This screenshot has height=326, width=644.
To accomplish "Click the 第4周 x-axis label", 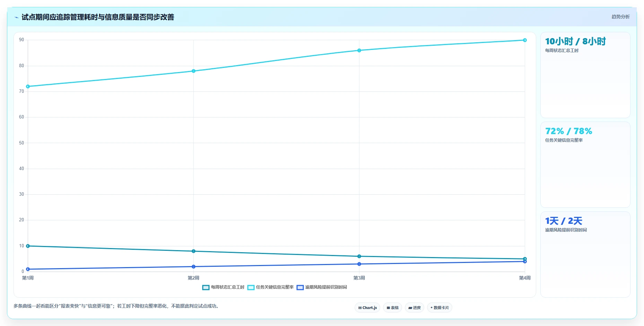I will click(x=525, y=278).
